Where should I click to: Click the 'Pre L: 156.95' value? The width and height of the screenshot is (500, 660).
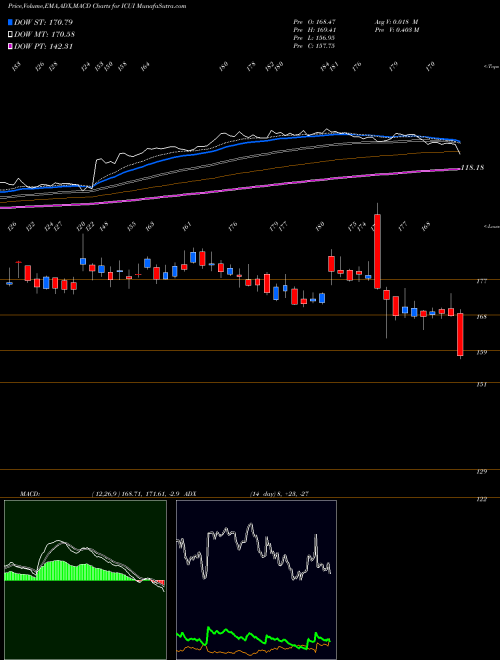point(314,38)
